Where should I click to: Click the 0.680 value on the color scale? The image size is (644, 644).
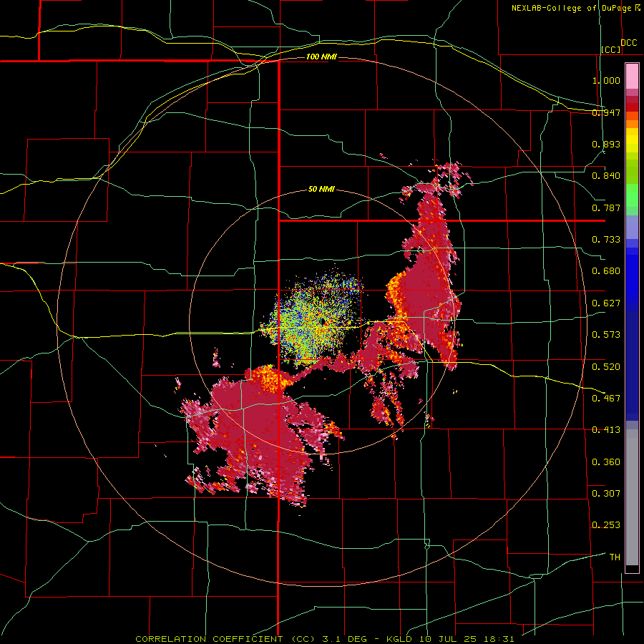pos(606,271)
